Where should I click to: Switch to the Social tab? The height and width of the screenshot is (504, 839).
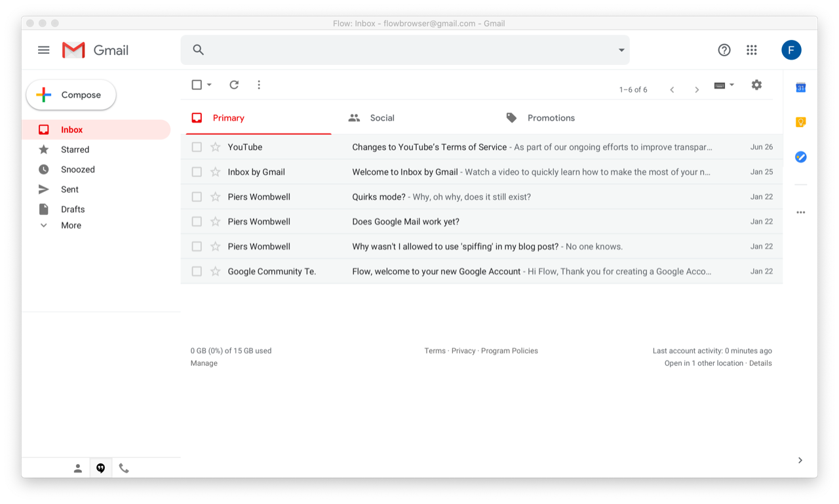point(382,118)
